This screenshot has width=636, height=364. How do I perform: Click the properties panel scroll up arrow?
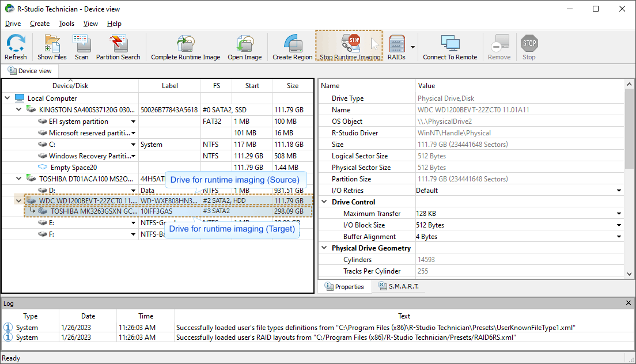[x=629, y=84]
